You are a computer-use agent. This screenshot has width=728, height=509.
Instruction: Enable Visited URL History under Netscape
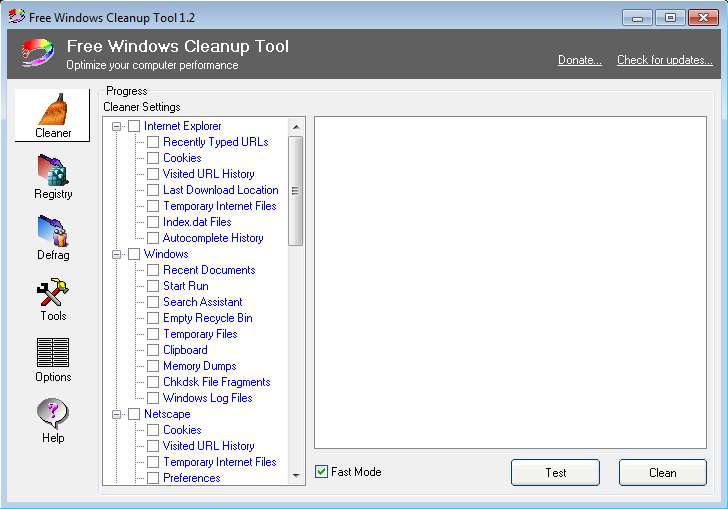click(153, 446)
